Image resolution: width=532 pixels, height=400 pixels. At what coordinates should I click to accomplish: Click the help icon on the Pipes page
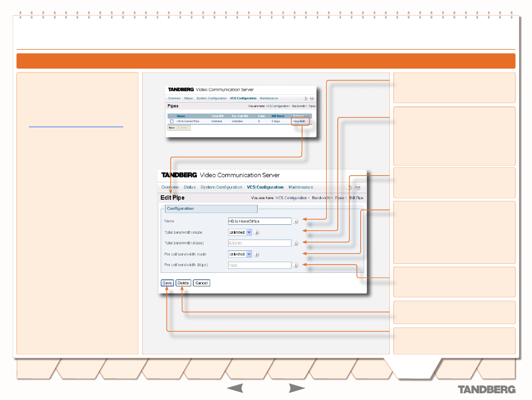click(306, 99)
